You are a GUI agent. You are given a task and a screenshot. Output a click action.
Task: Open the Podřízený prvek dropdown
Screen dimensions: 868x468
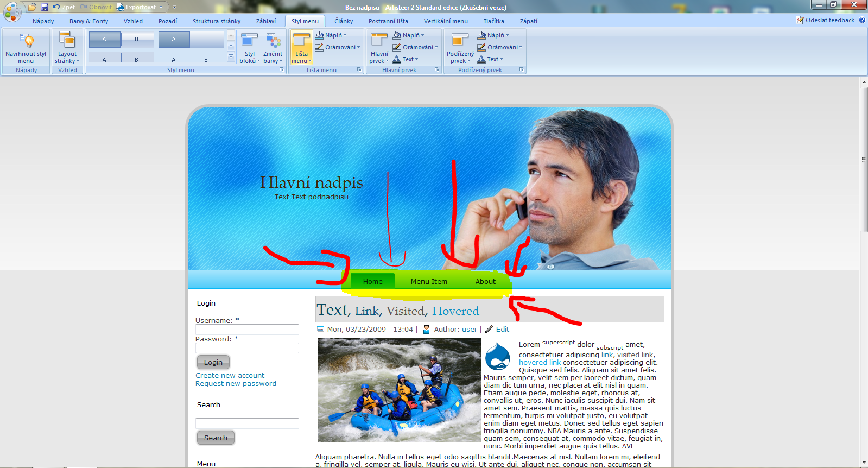(x=460, y=48)
